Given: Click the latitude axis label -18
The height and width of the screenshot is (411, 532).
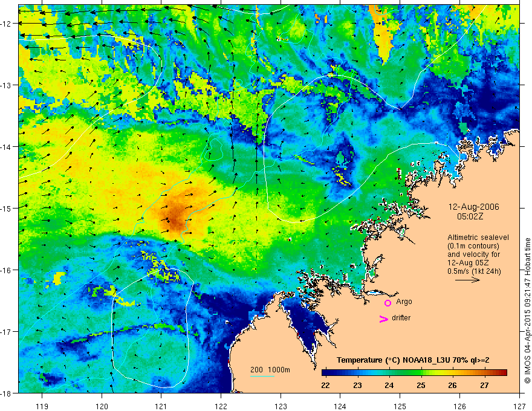Looking at the screenshot, I should 7,393.
